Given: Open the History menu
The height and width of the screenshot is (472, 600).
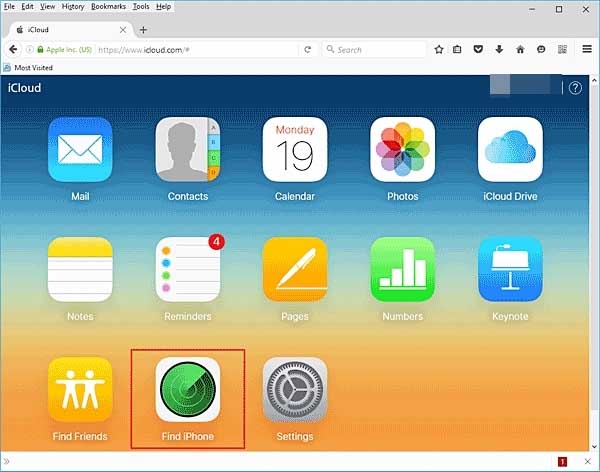Looking at the screenshot, I should point(73,6).
